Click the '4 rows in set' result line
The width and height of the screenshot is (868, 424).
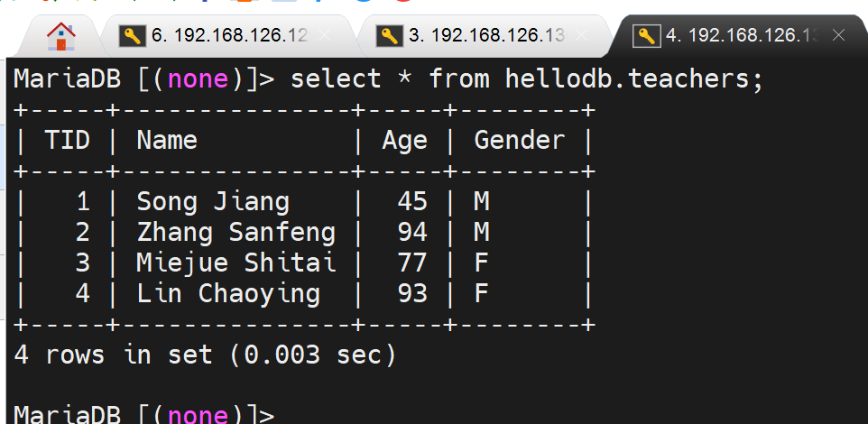[205, 355]
